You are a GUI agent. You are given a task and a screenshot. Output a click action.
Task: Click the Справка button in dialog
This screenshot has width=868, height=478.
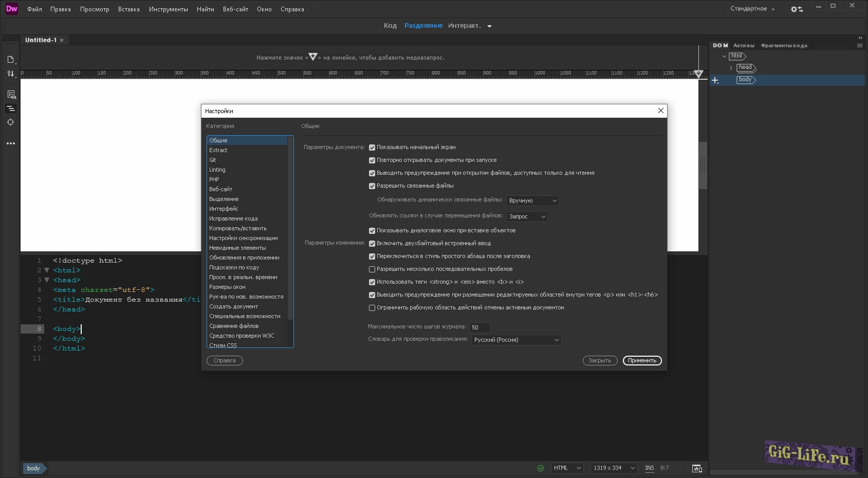[225, 361]
